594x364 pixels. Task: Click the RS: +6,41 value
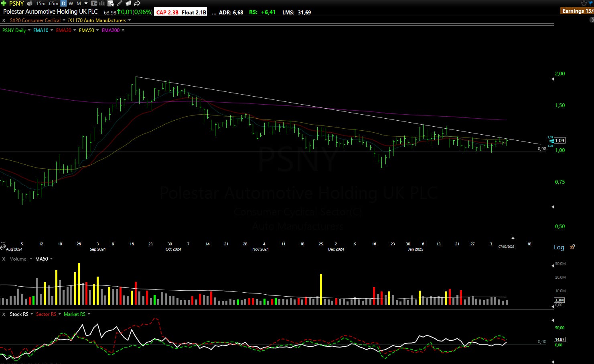262,12
